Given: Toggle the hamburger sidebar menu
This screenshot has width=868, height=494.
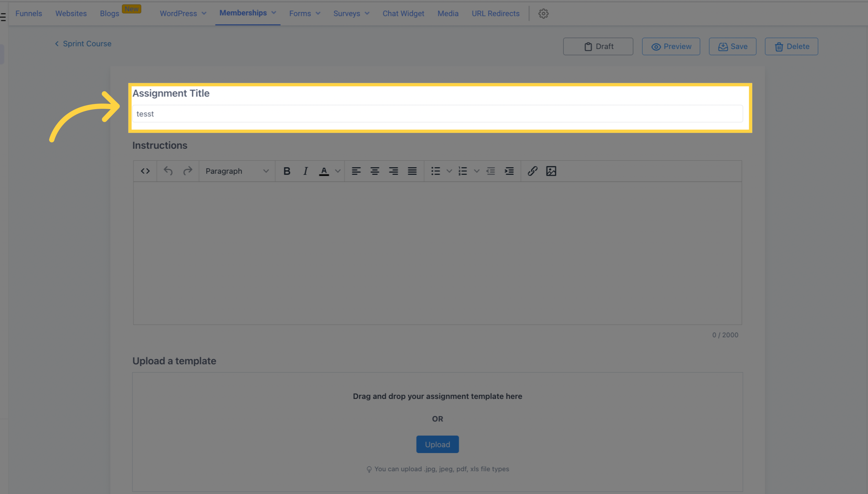Looking at the screenshot, I should click(3, 17).
